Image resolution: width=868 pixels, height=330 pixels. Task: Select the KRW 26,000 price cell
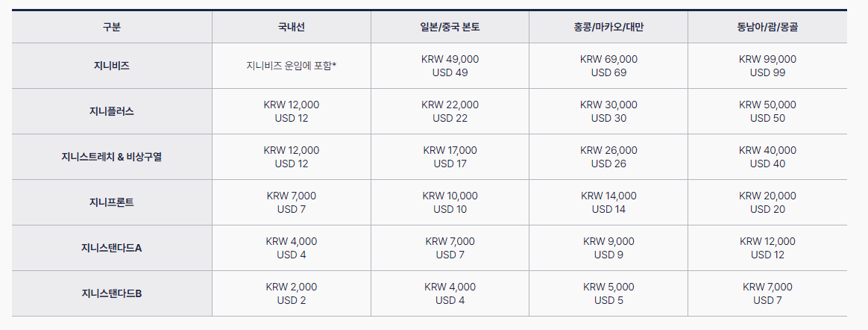pos(608,156)
